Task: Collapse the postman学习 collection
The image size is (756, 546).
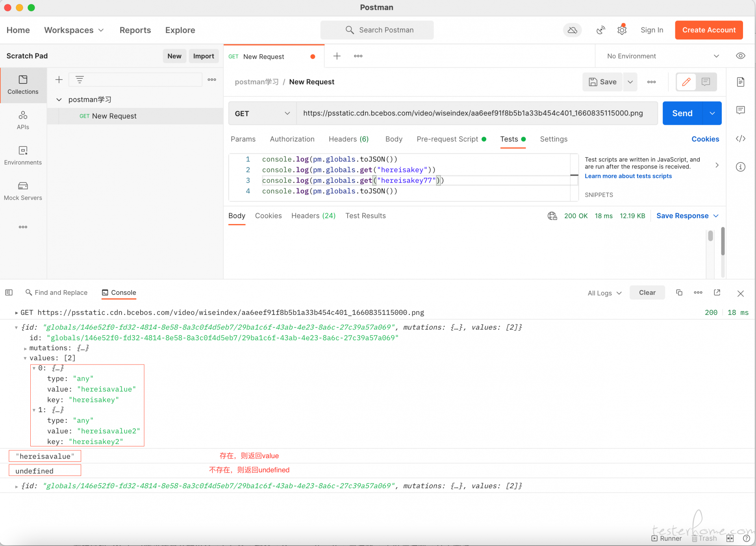Action: (x=59, y=100)
